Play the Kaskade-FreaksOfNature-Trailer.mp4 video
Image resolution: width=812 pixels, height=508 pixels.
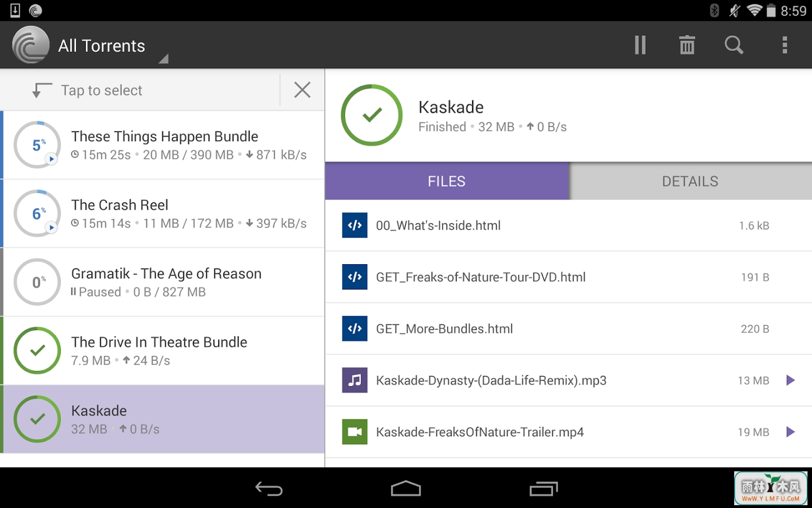pos(791,432)
